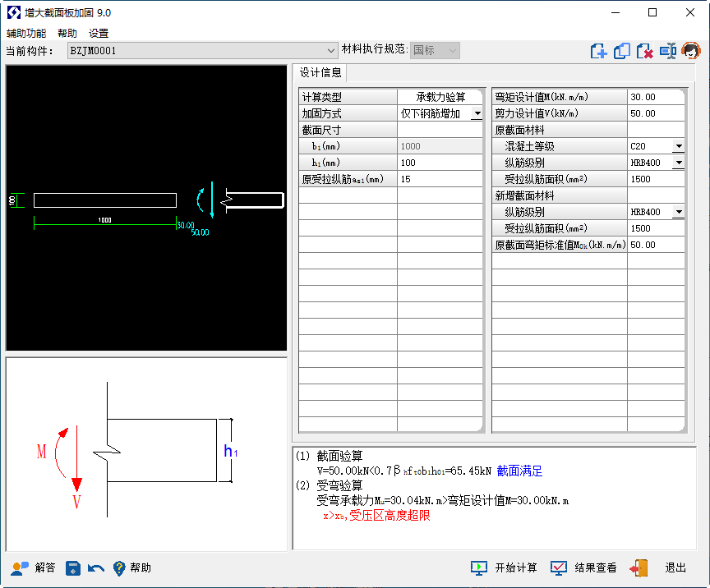This screenshot has height=588, width=710.
Task: Open customer service headset icon
Action: (691, 51)
